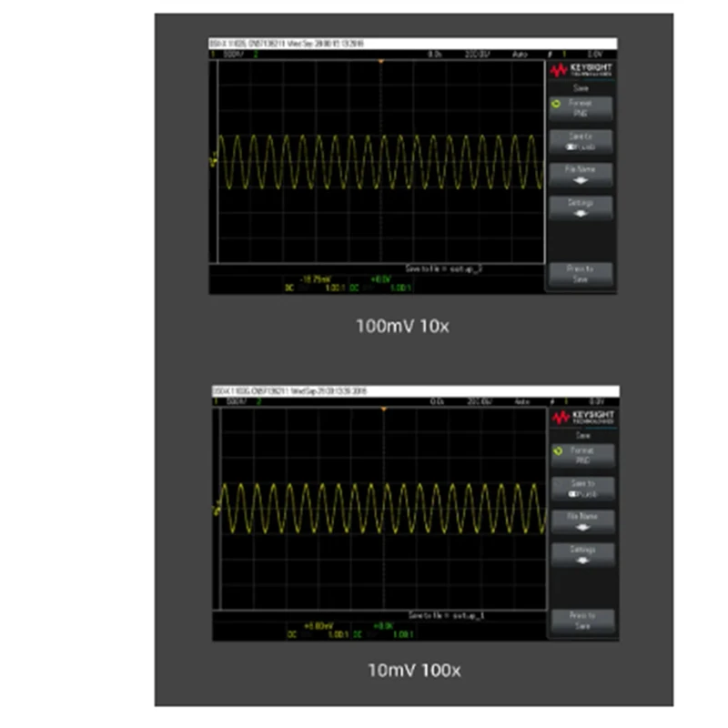
Task: Open File Name submenu on 100mV 10x scope
Action: point(581,175)
